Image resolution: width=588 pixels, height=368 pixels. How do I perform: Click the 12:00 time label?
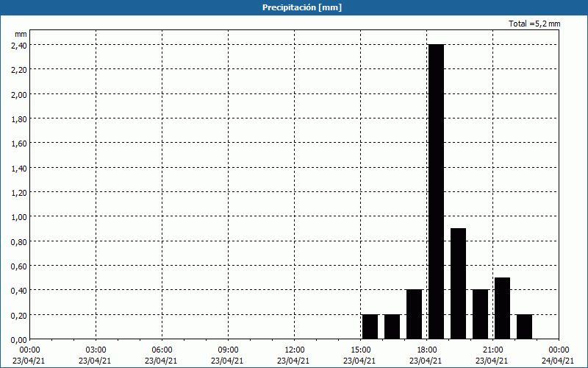[x=295, y=350]
